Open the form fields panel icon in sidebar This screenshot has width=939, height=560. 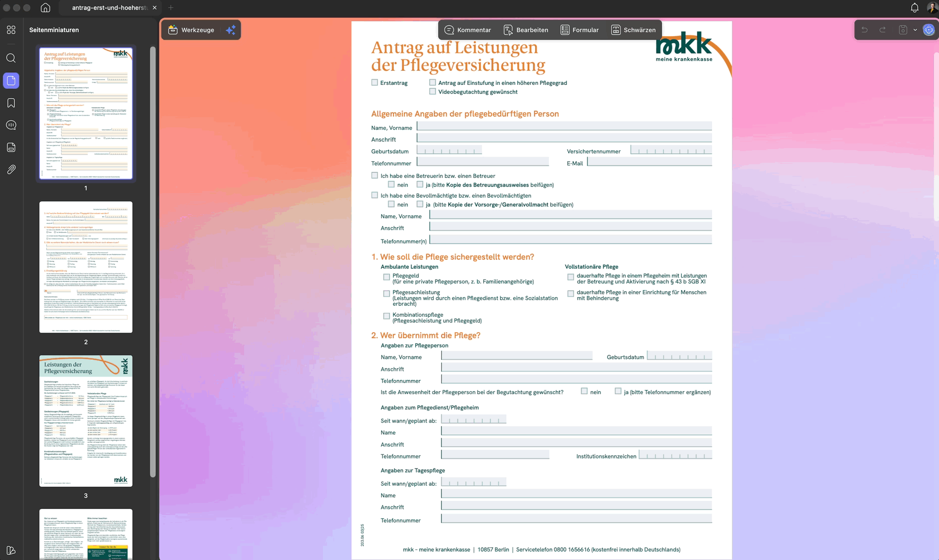click(11, 147)
